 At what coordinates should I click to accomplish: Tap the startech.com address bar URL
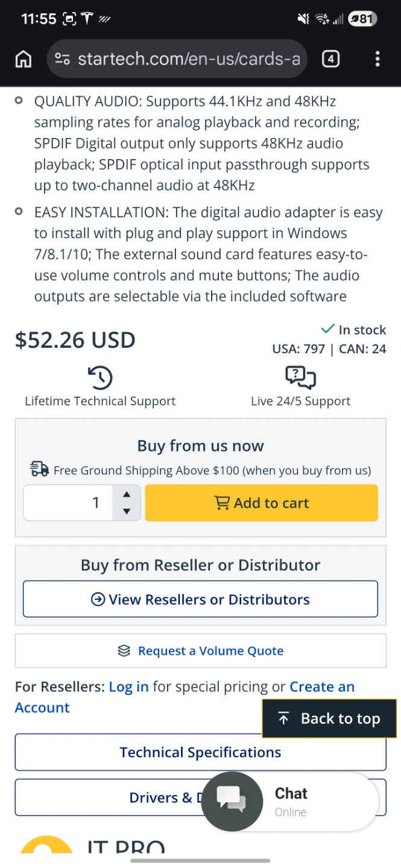[188, 59]
